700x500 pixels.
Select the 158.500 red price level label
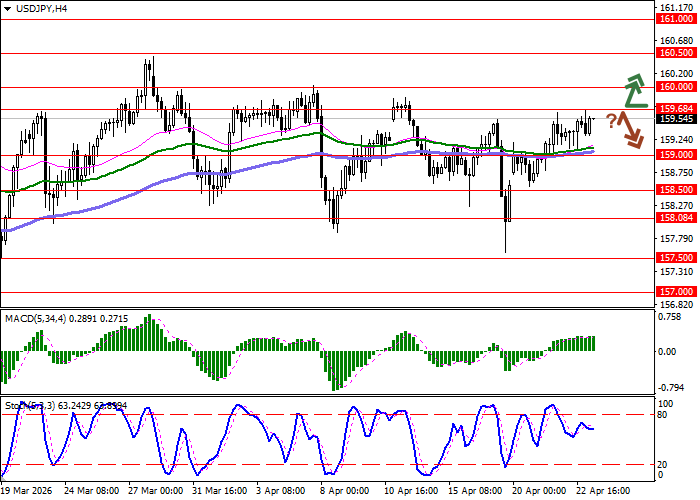click(676, 190)
